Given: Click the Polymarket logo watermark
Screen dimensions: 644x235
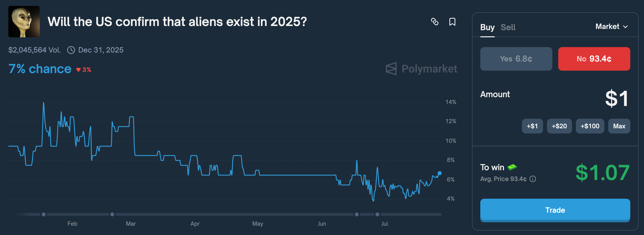Looking at the screenshot, I should (421, 69).
